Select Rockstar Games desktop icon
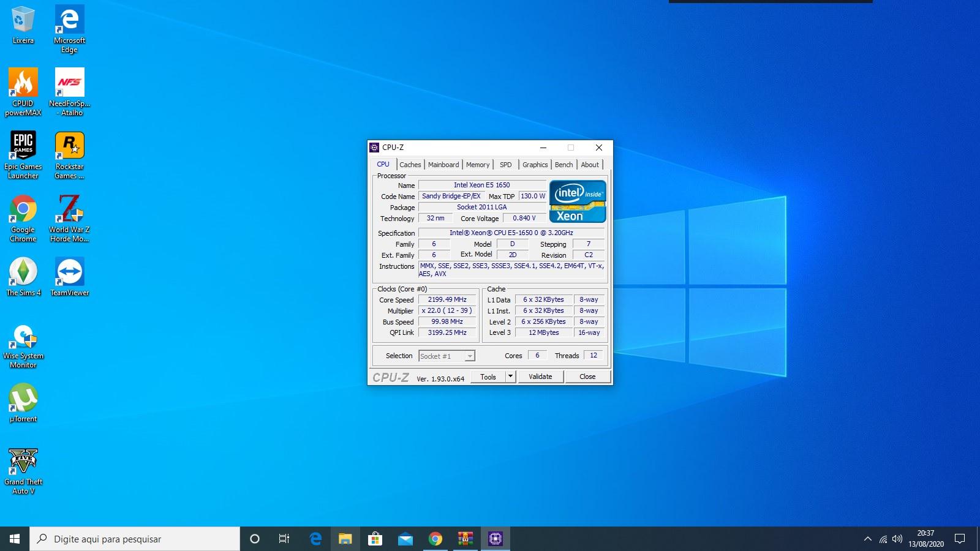Screen dimensions: 980x551 (69, 155)
